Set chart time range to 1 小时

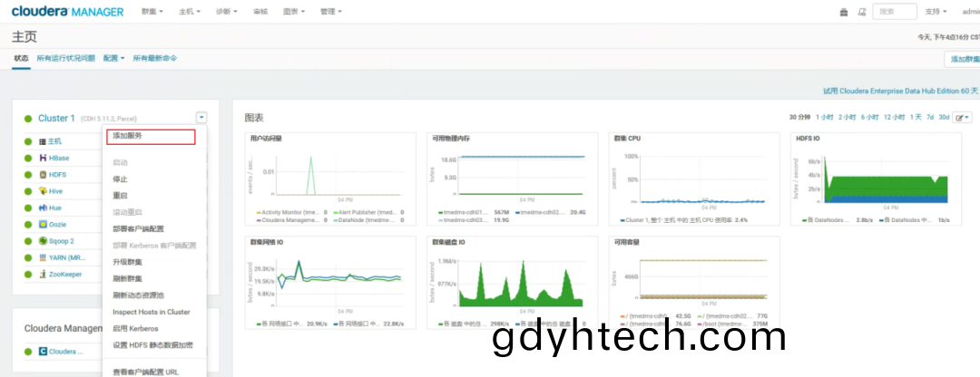(x=824, y=117)
